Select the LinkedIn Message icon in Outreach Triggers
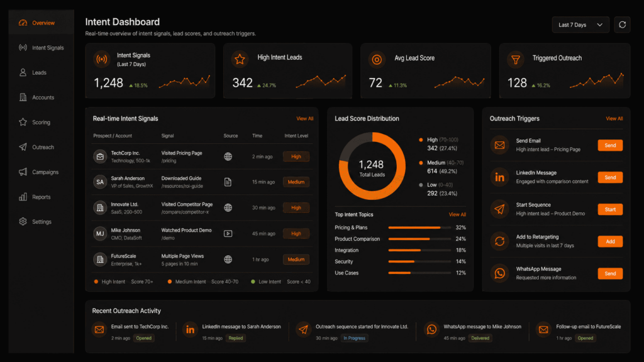The image size is (644, 362). pos(499,177)
